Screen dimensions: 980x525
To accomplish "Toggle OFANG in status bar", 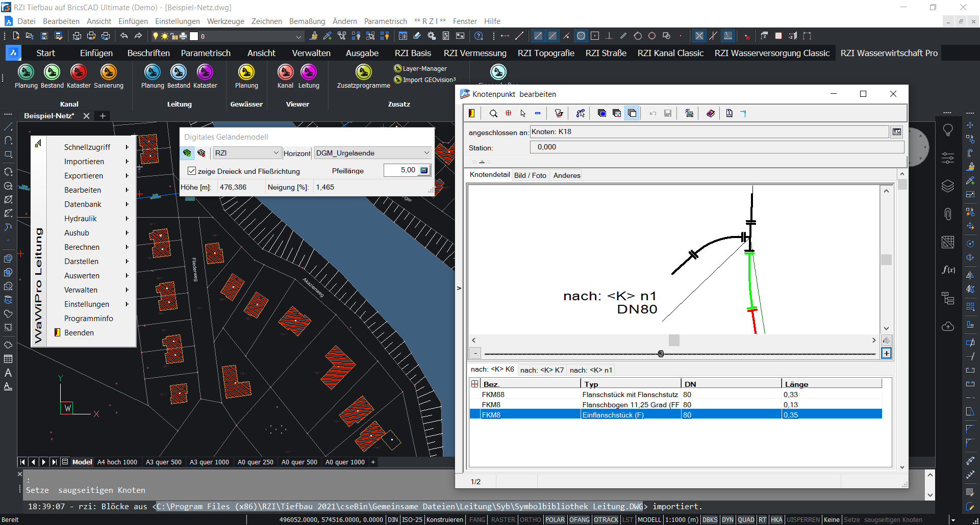I will [580, 519].
